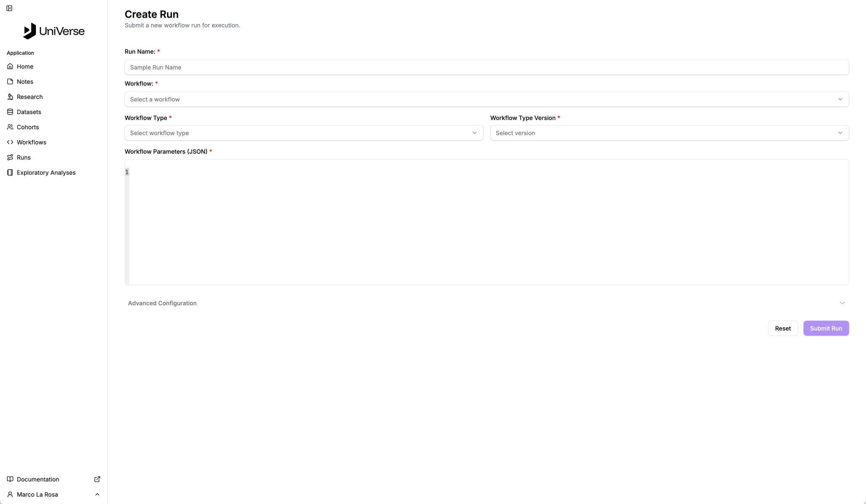Click the Datasets database icon
Viewport: 866px width, 504px height.
(10, 112)
